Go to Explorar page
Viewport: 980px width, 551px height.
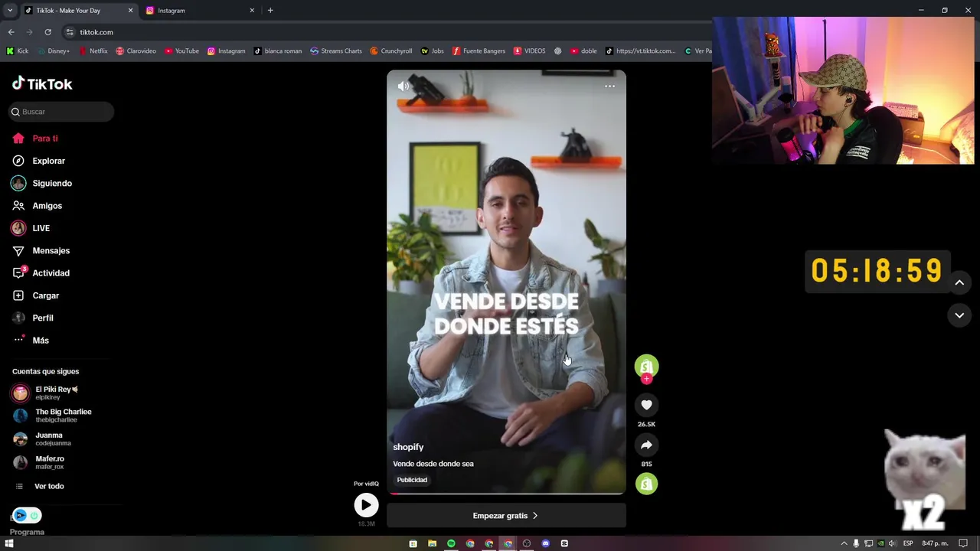49,161
